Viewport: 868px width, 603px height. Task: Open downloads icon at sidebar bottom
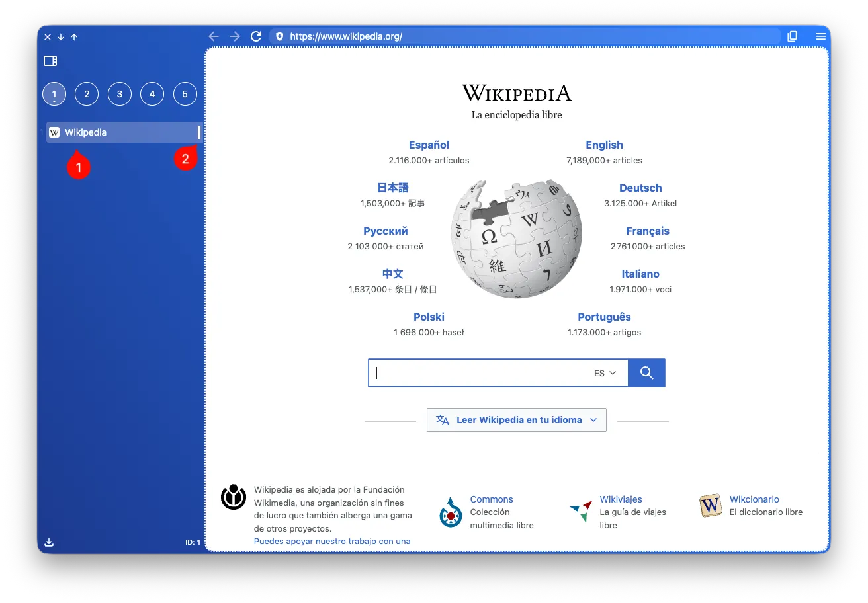49,542
